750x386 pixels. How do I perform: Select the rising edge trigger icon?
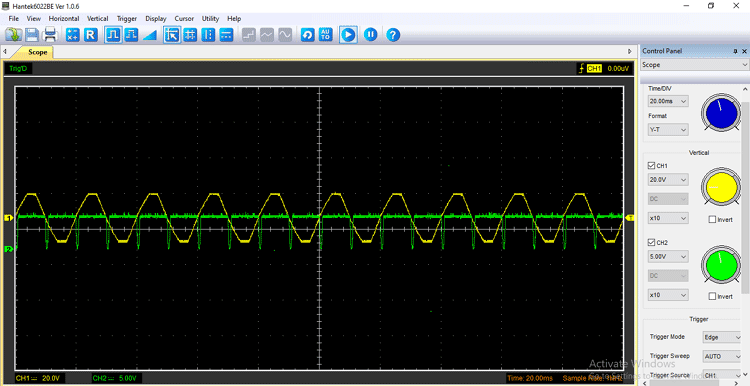tap(113, 35)
